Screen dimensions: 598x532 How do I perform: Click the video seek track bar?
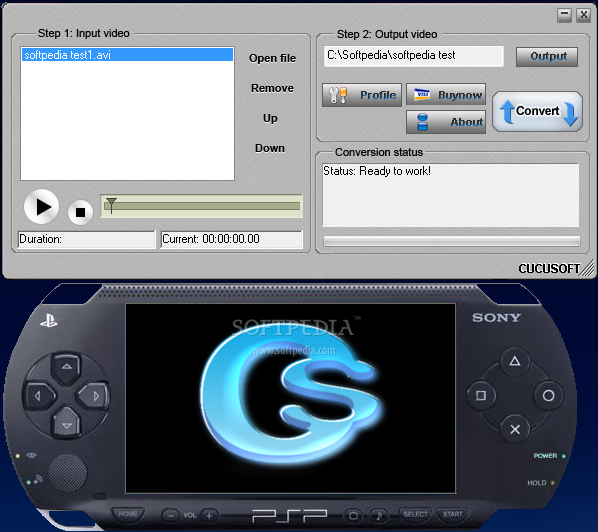(x=201, y=206)
